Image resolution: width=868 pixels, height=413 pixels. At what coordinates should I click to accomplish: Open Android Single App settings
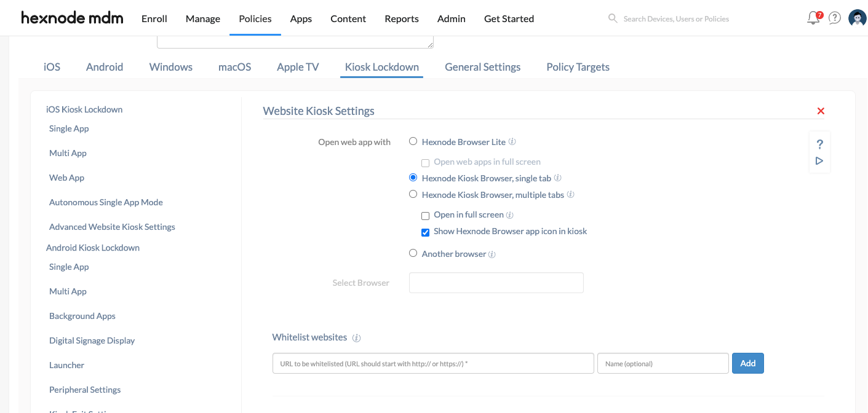coord(69,267)
